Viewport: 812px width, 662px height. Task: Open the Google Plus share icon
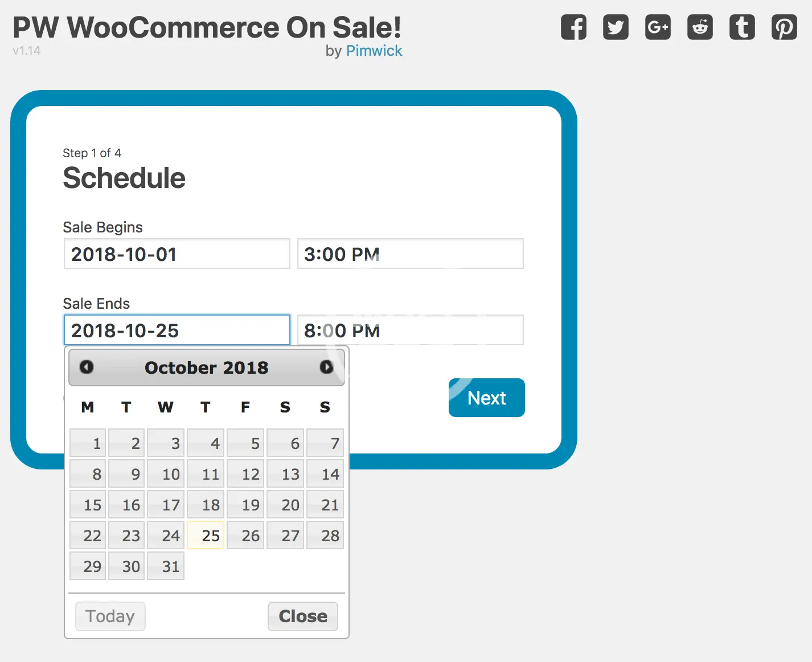coord(658,27)
